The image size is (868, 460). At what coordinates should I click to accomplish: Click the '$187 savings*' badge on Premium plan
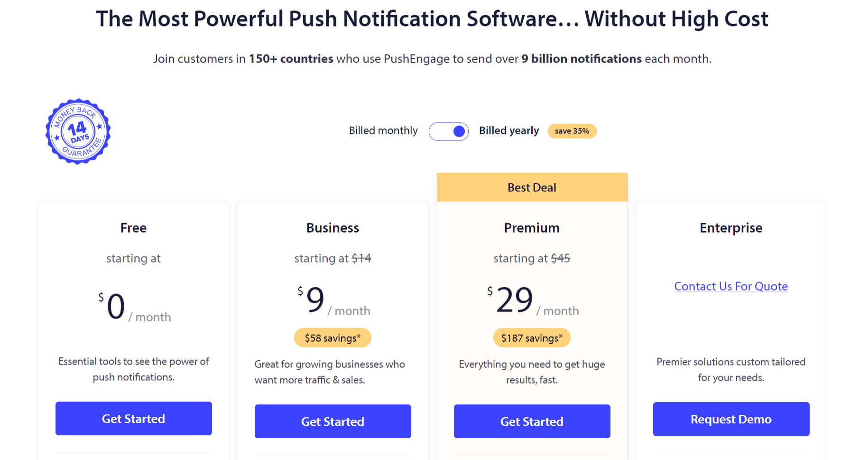[x=532, y=338]
